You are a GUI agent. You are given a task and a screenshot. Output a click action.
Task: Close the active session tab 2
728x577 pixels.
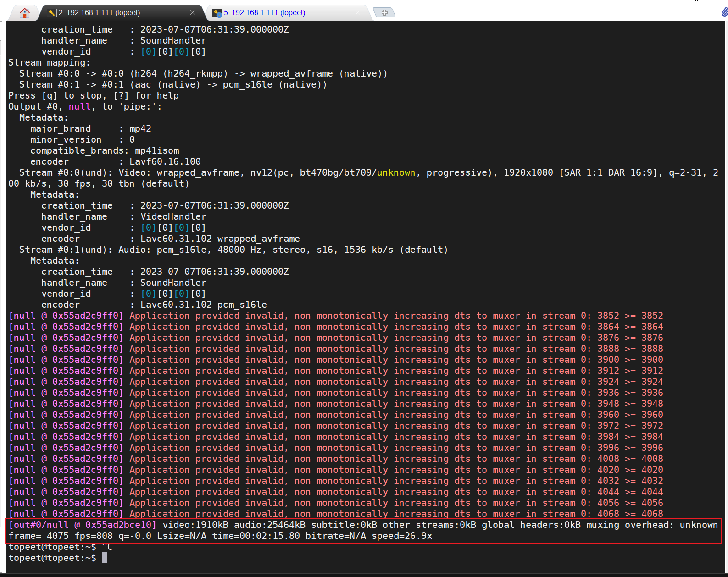click(193, 13)
